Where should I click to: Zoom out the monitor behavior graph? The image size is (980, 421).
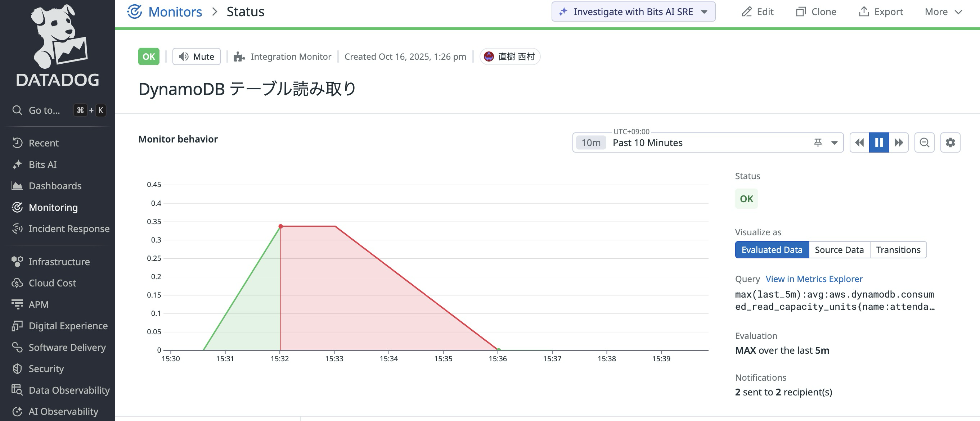coord(925,142)
